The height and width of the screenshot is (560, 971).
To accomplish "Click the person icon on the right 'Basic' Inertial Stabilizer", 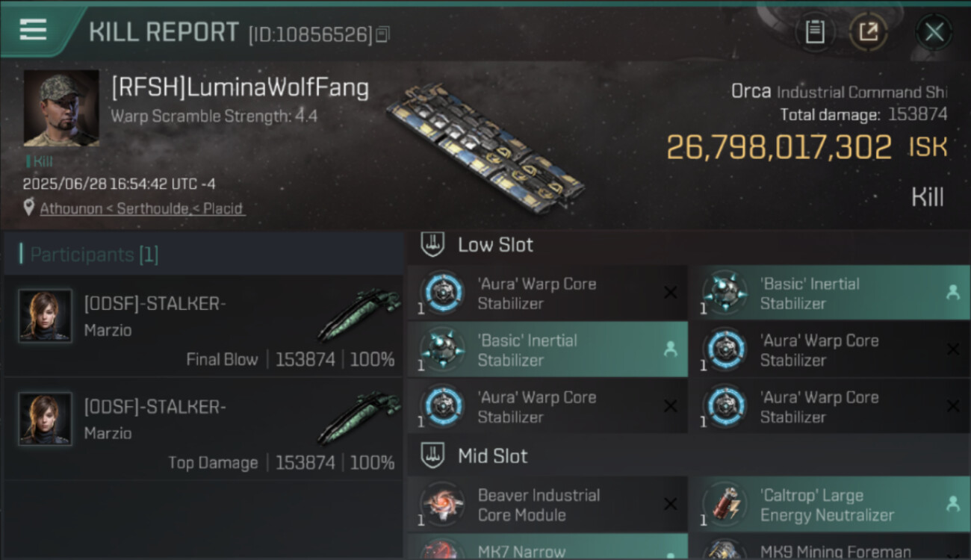I will pyautogui.click(x=953, y=293).
